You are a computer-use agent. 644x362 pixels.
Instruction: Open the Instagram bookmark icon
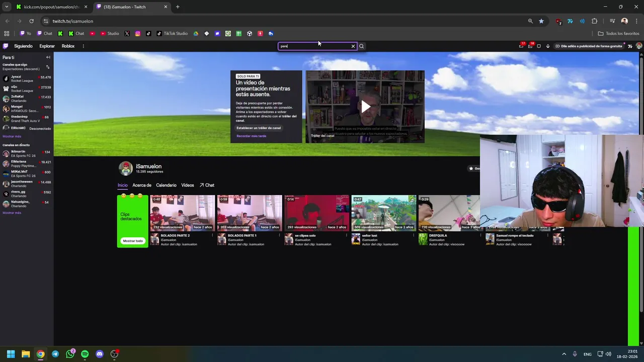tap(138, 34)
